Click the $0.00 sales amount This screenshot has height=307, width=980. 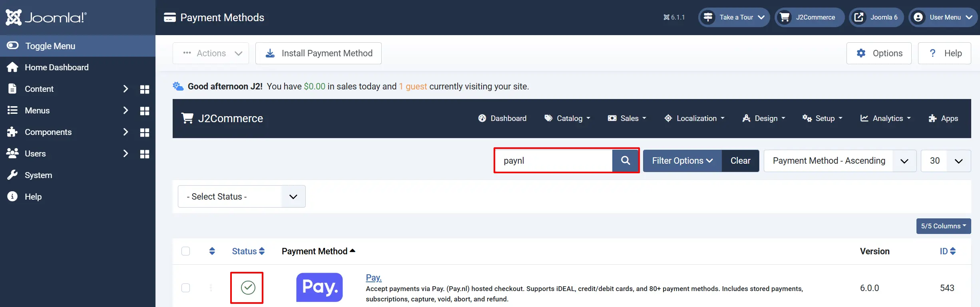(x=315, y=86)
